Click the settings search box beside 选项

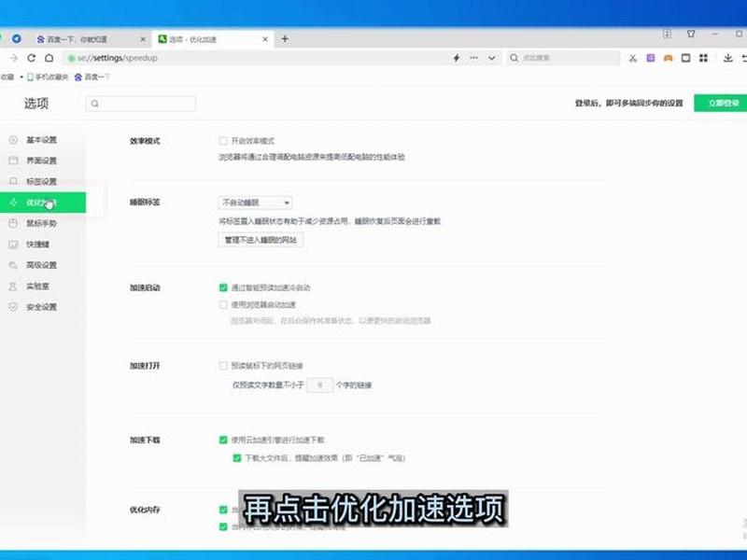coord(141,104)
